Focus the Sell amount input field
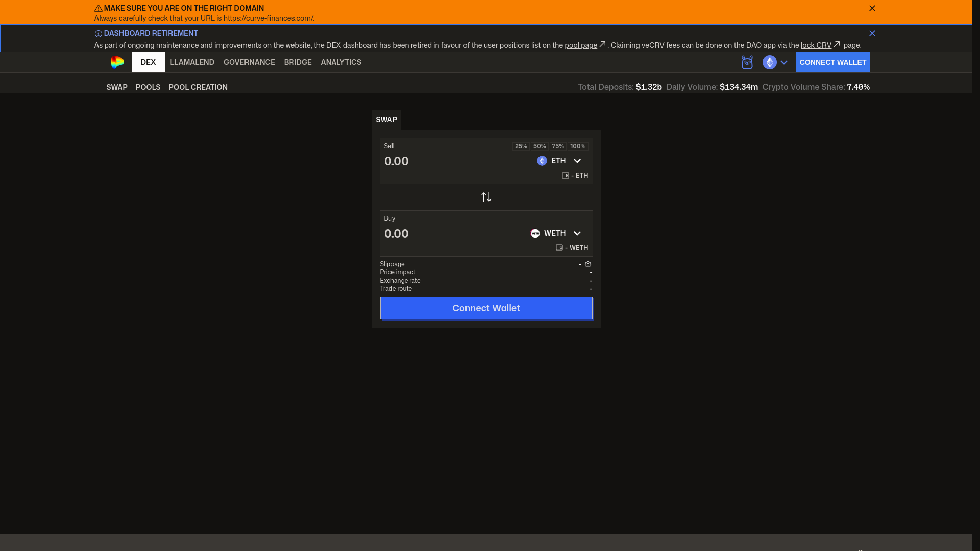The height and width of the screenshot is (551, 980). coord(454,161)
